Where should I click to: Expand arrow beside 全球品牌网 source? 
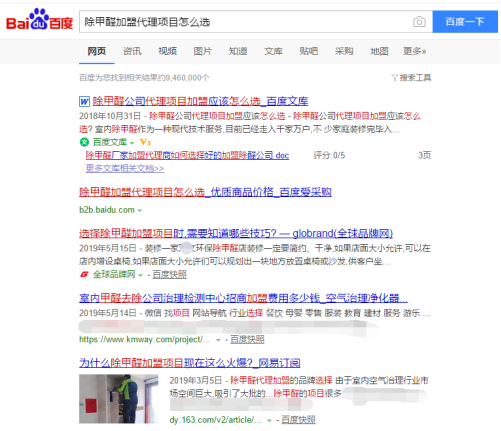140,275
